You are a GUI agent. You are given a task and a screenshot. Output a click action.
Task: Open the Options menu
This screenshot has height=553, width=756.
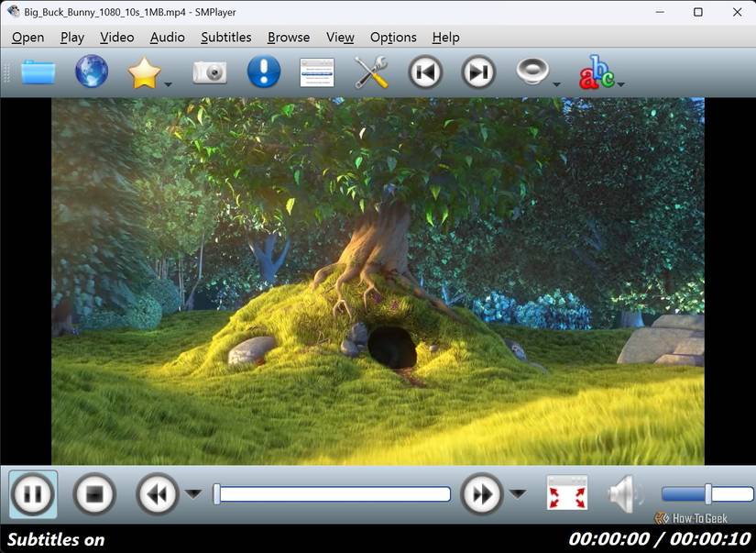pyautogui.click(x=393, y=38)
